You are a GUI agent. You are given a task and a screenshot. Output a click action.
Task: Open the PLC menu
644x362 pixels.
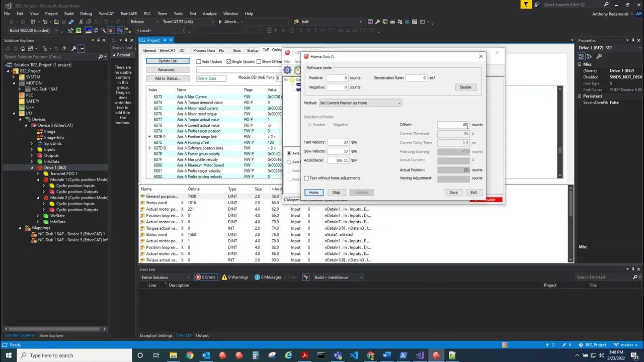pos(147,14)
